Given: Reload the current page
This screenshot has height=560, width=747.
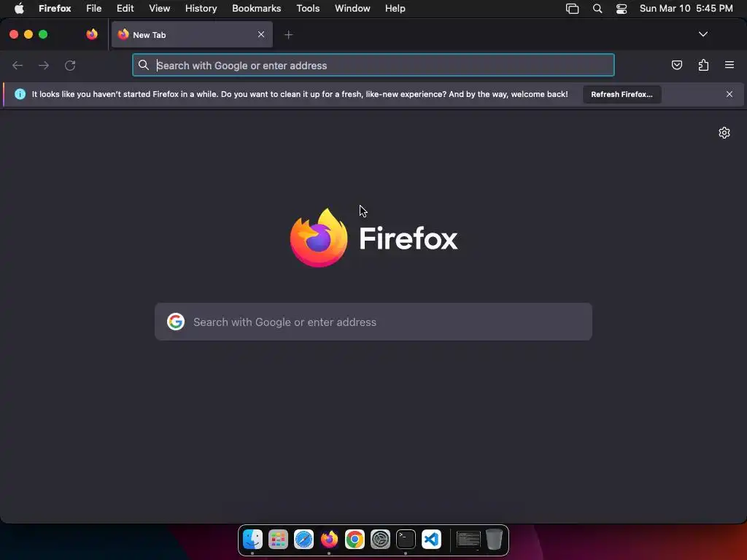Looking at the screenshot, I should [70, 65].
